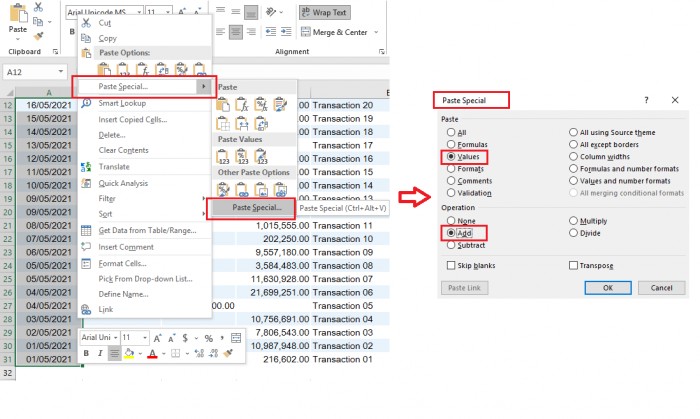Click Bold in the mini toolbar
This screenshot has height=419, width=700.
pos(86,353)
